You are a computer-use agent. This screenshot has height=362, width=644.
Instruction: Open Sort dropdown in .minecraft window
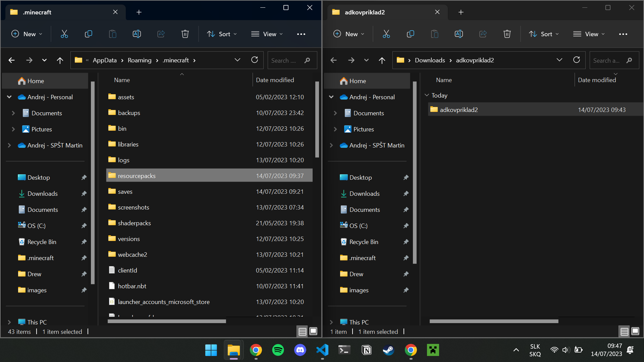[x=222, y=34]
